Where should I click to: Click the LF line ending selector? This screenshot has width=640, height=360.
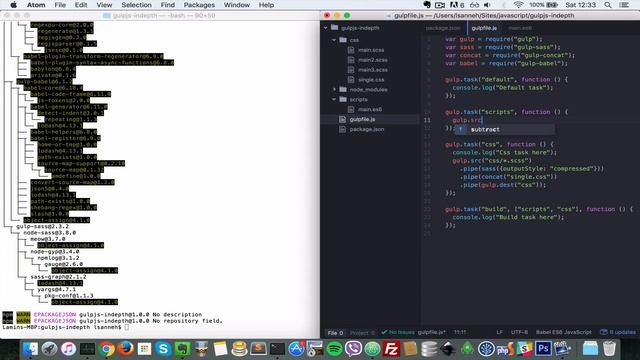pyautogui.click(x=499, y=332)
